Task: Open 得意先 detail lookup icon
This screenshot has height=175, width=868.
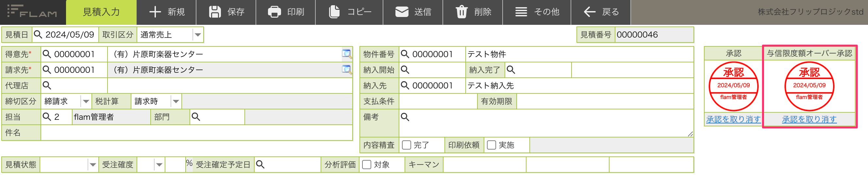Action: pyautogui.click(x=347, y=54)
